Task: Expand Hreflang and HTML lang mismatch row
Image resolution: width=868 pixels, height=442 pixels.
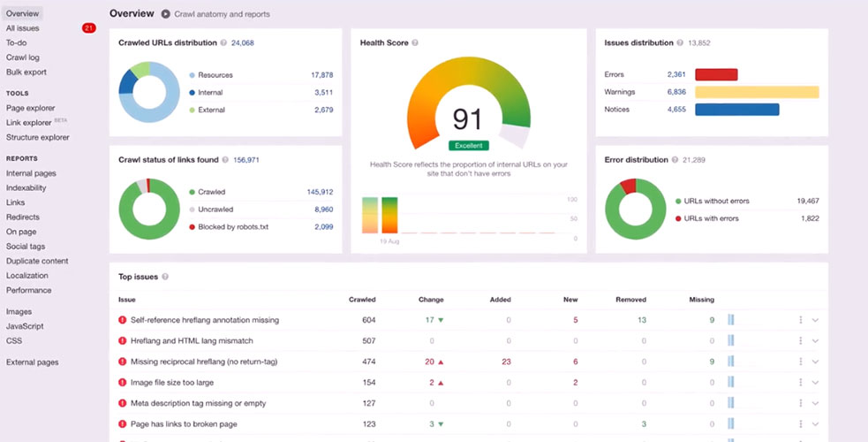Action: (x=815, y=341)
